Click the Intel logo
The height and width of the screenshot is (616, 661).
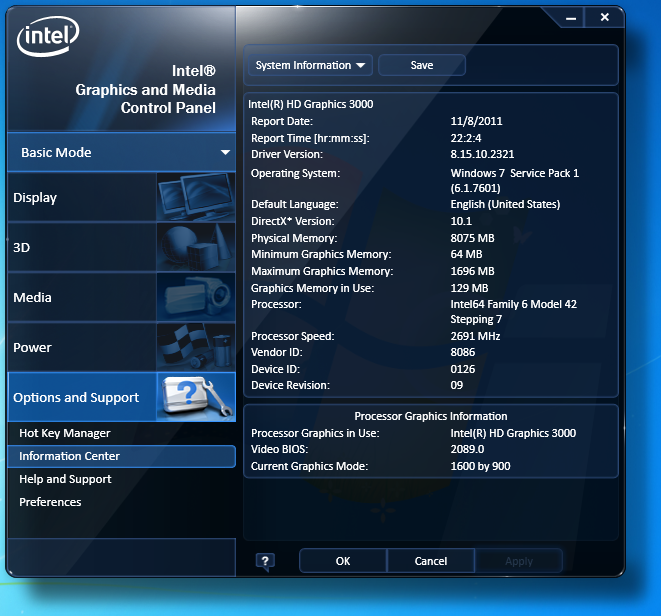coord(48,36)
